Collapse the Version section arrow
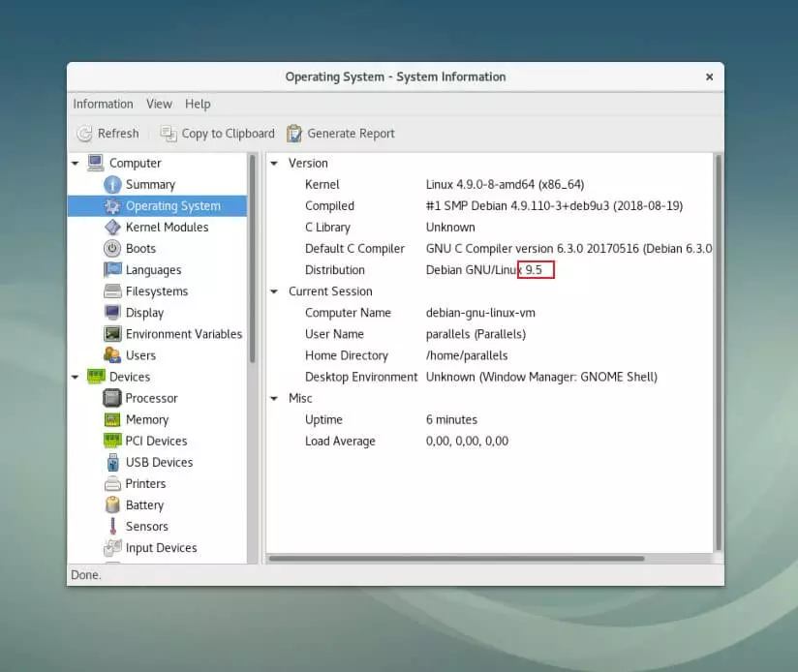 pos(274,164)
